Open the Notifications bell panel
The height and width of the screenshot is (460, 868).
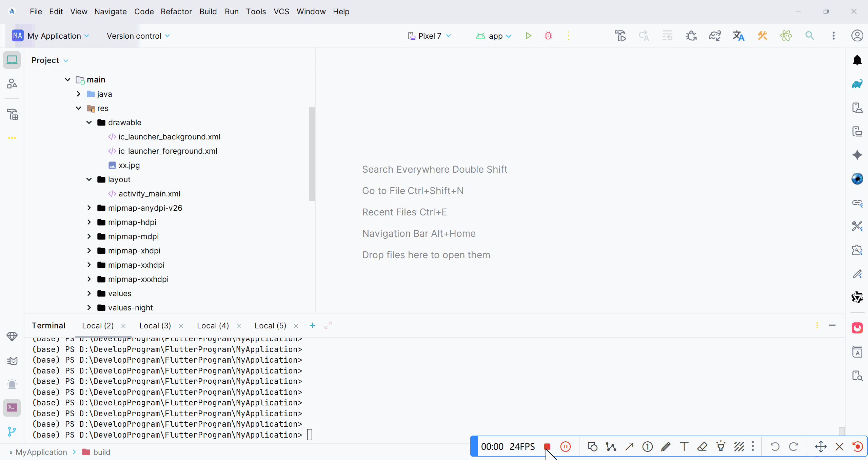857,60
